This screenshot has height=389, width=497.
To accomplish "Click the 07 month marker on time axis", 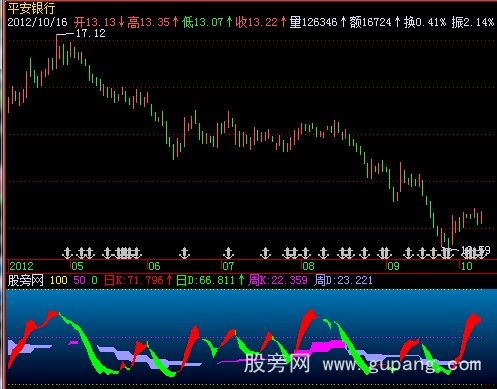I will pyautogui.click(x=228, y=266).
